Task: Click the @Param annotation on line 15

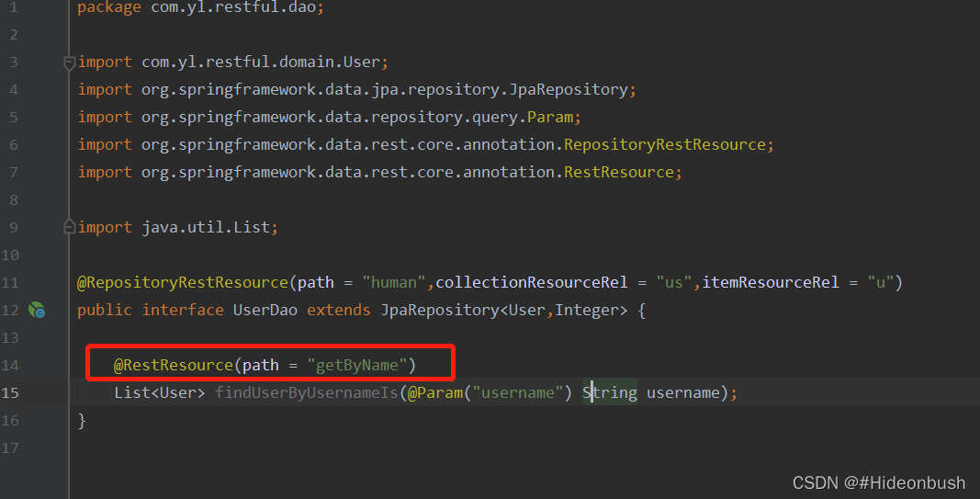Action: coord(435,392)
